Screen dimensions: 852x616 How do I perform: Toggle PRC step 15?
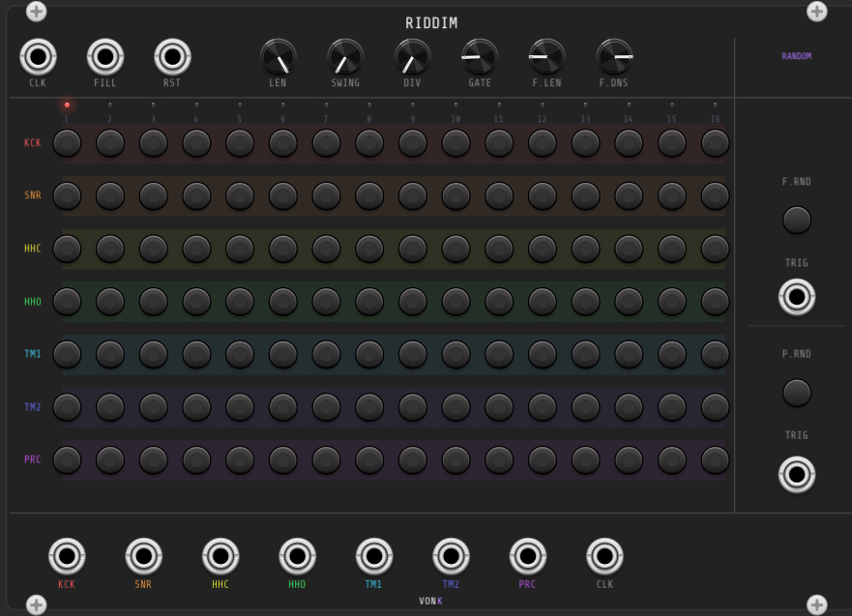pyautogui.click(x=671, y=459)
